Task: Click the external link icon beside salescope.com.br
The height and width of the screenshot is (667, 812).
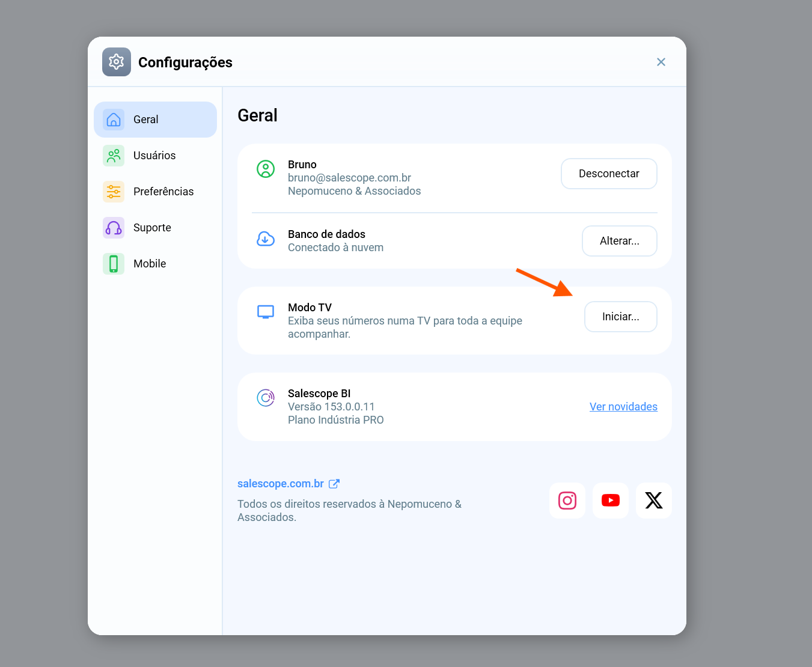Action: point(334,484)
